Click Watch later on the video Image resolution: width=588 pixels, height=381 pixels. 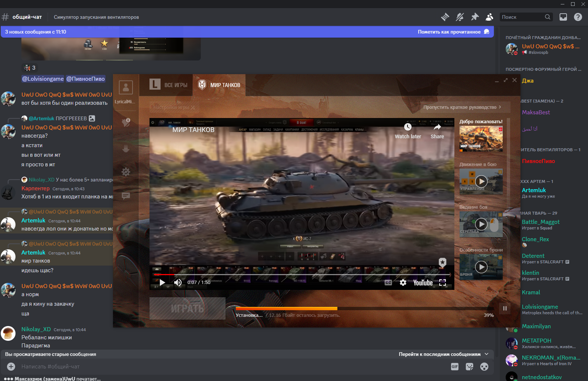[x=408, y=131]
